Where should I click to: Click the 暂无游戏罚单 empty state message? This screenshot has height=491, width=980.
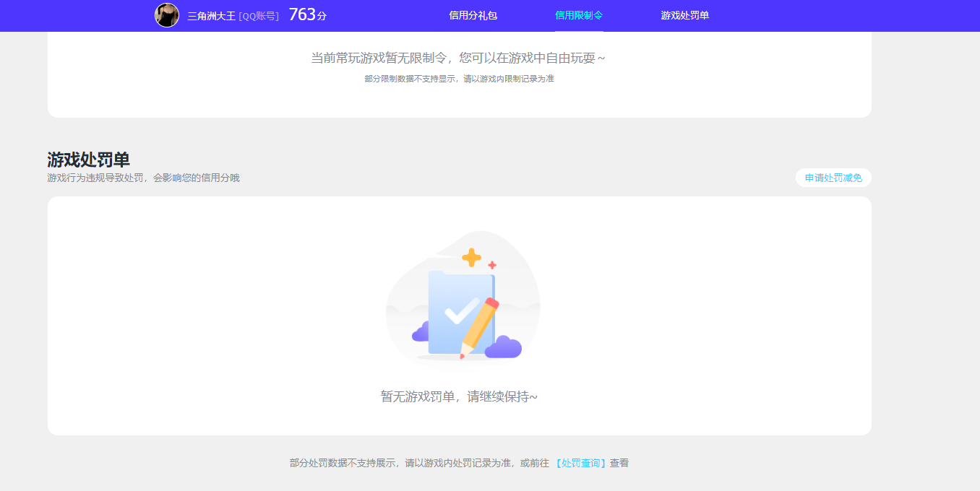click(x=459, y=396)
